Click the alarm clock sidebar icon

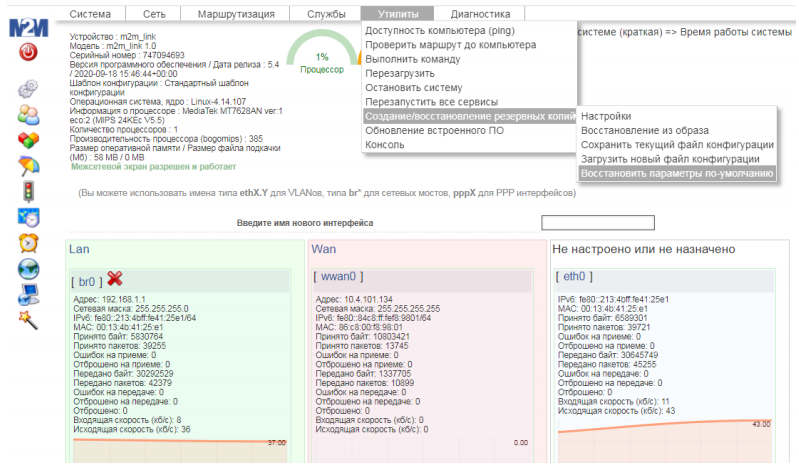coord(28,242)
